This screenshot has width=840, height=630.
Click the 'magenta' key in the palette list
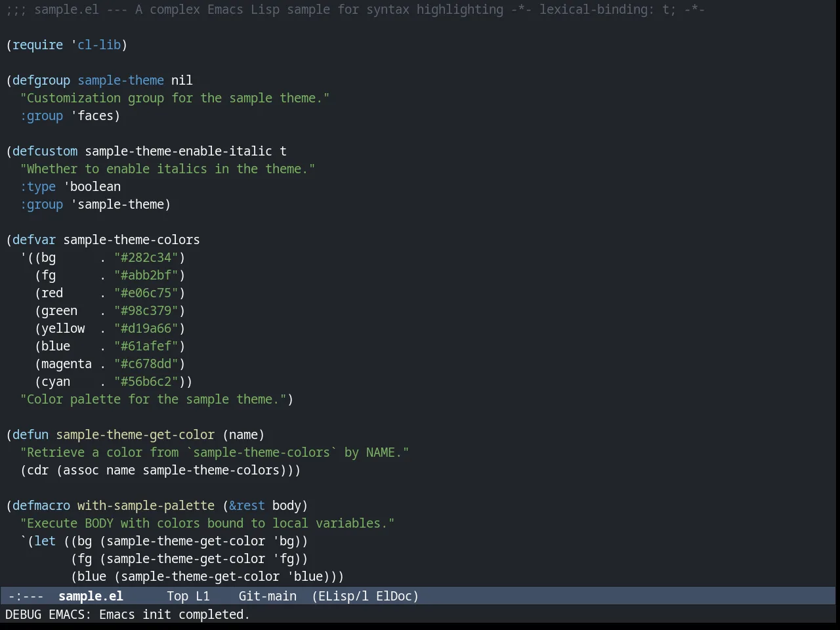tap(67, 364)
